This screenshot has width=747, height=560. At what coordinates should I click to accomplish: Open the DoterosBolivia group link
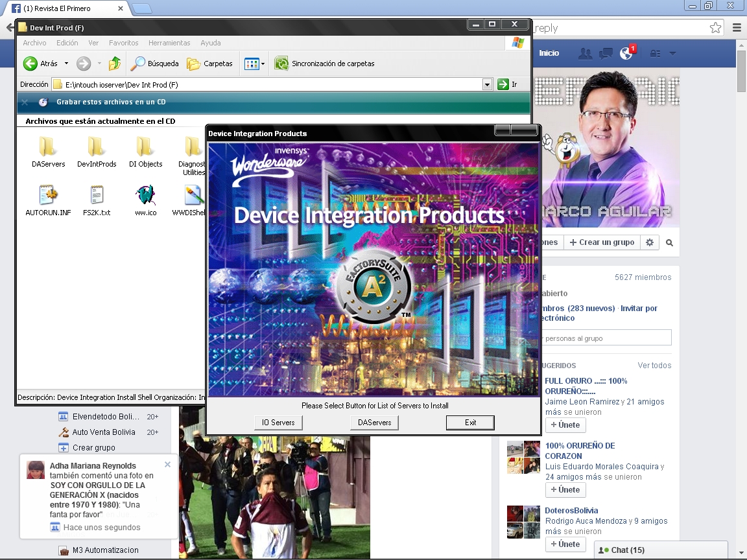[x=571, y=511]
